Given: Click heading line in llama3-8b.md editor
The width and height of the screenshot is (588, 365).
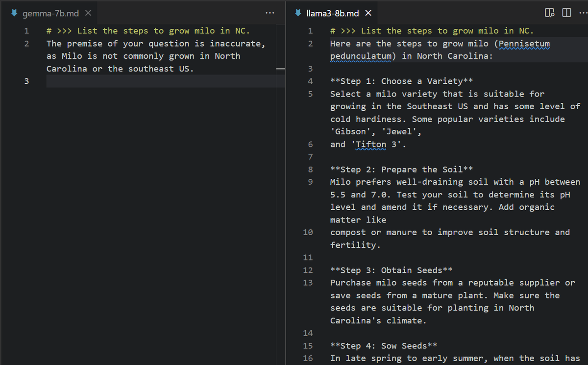Looking at the screenshot, I should [x=432, y=31].
